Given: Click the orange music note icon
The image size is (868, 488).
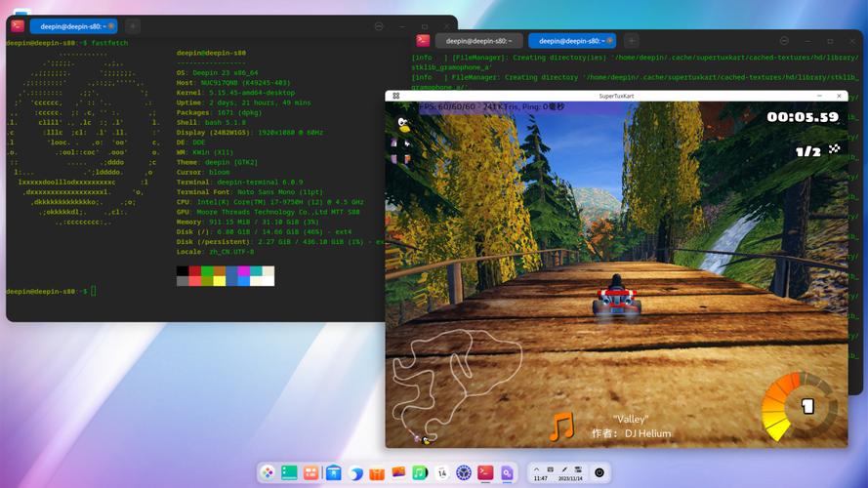Looking at the screenshot, I should (560, 427).
